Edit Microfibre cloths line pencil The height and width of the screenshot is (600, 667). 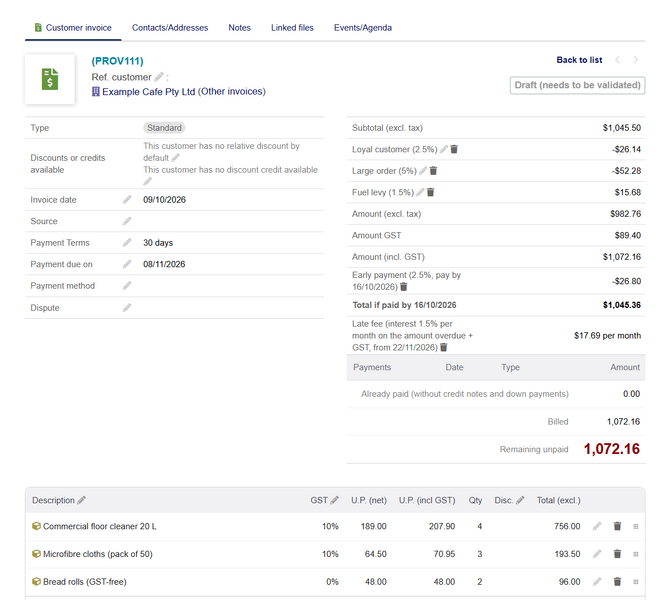(x=597, y=554)
